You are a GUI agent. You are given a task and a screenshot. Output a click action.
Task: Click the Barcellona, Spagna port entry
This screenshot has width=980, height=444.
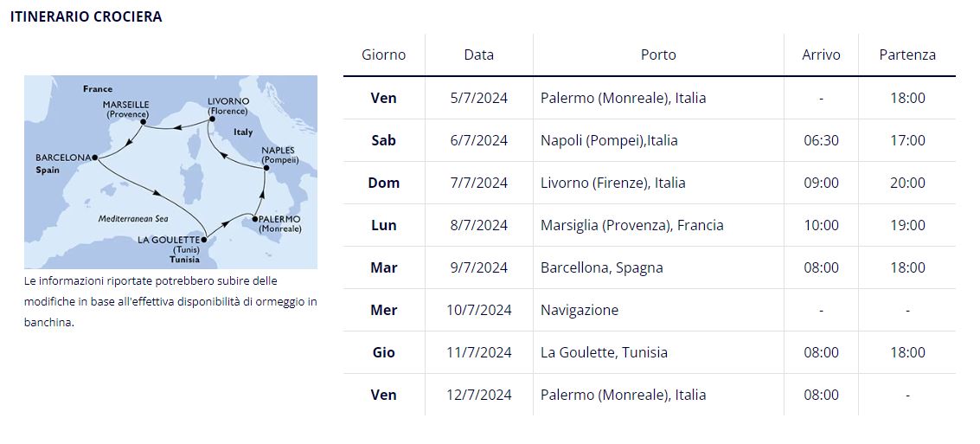pos(602,267)
